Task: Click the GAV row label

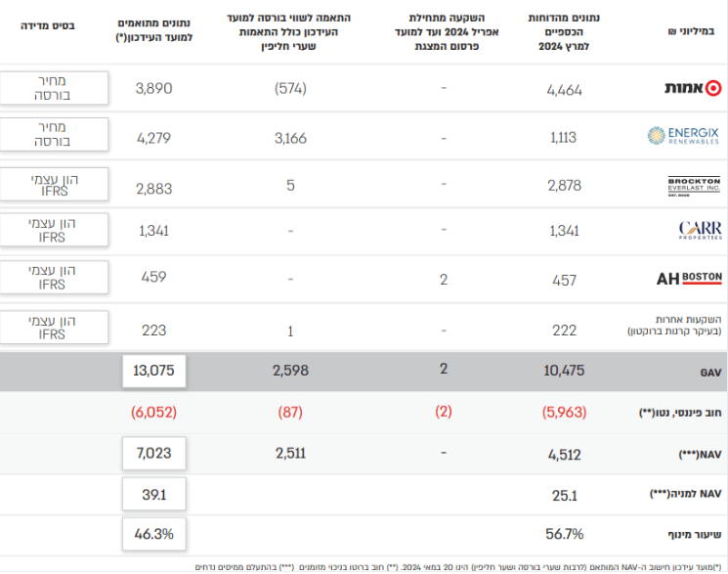Action: (710, 373)
